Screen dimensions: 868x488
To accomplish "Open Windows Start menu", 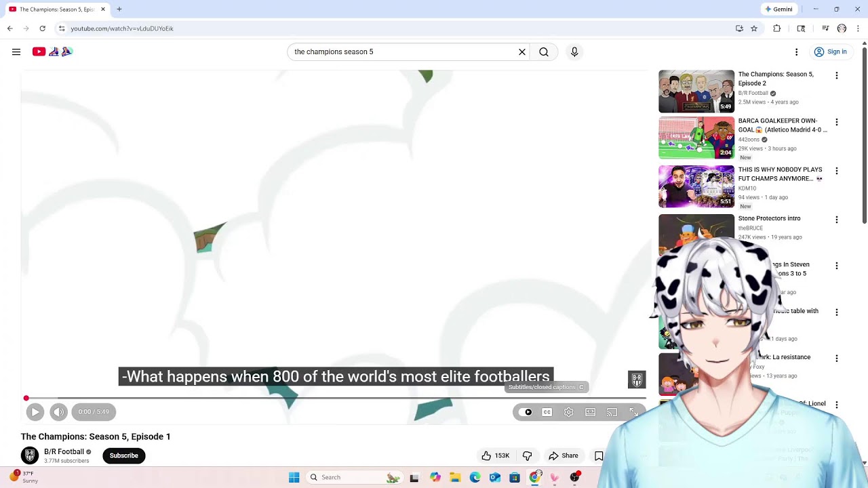I will 294,477.
